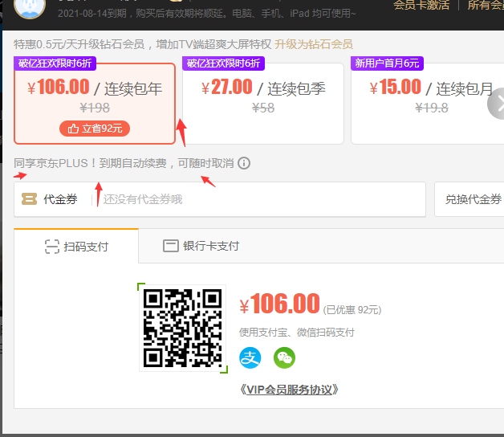The image size is (504, 437).
Task: Click the scan frame icon in 扫码支付
Action: [52, 247]
